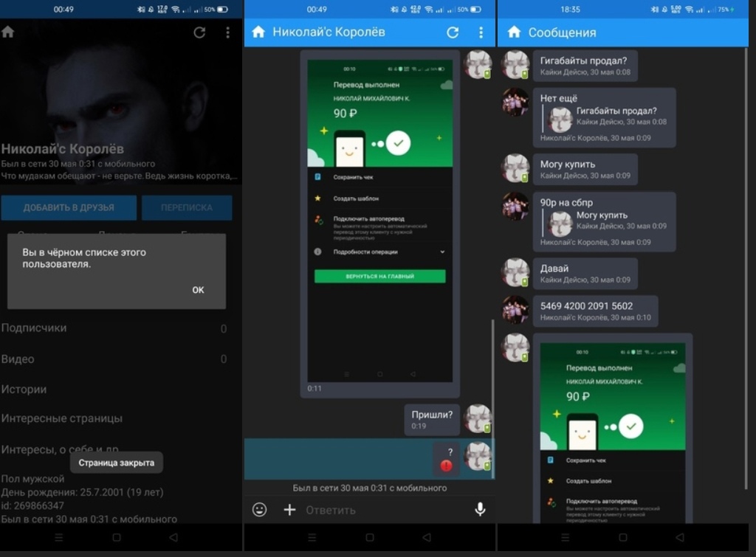Tap the plus attachment icon

[289, 510]
